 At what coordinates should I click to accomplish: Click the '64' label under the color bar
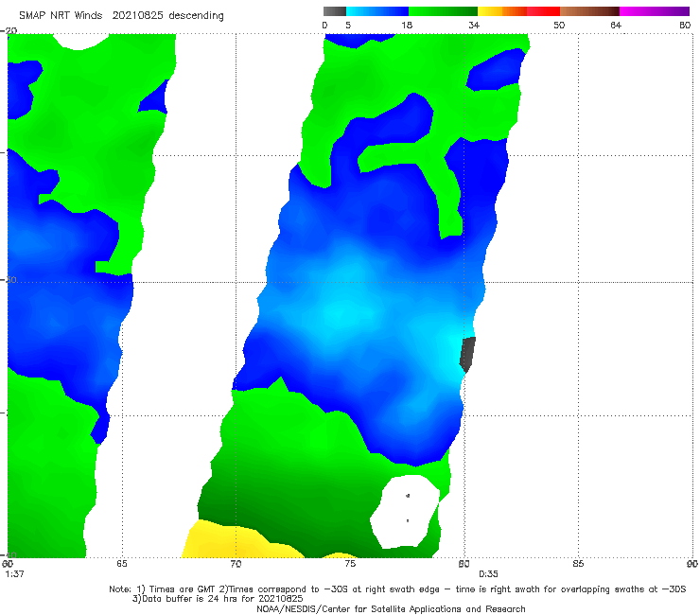[616, 26]
